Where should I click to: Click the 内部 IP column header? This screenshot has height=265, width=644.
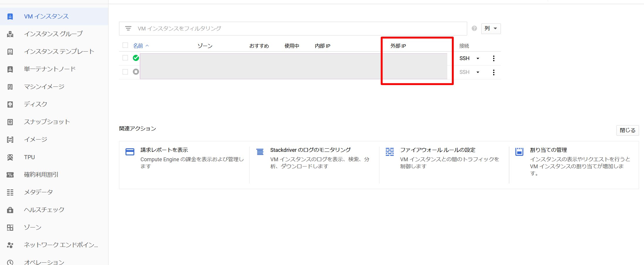pyautogui.click(x=323, y=46)
